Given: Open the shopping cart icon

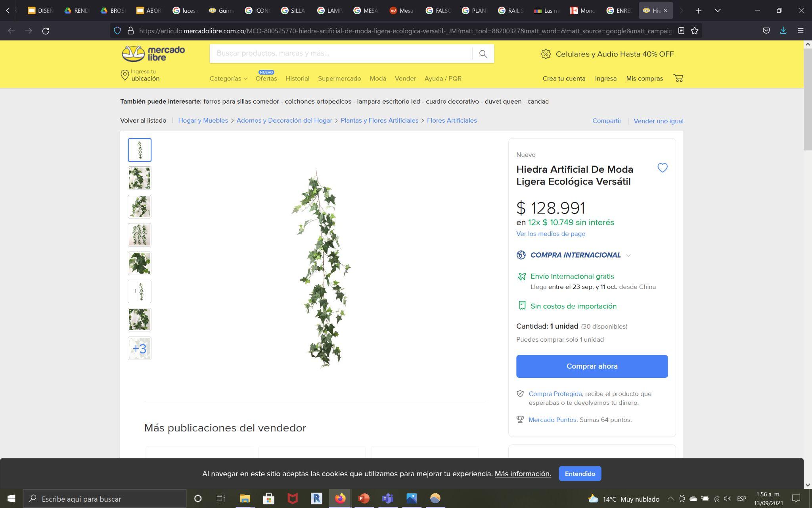Looking at the screenshot, I should pos(678,78).
